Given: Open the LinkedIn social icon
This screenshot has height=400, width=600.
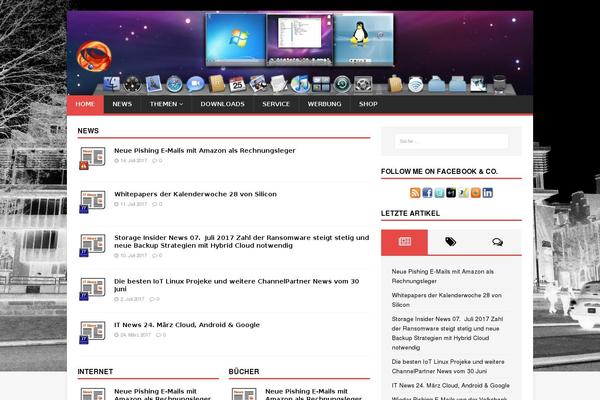Looking at the screenshot, I should point(488,193).
